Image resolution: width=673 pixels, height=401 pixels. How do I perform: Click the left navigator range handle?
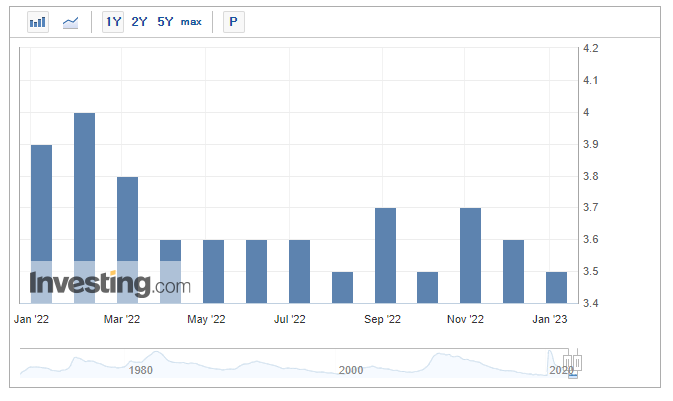[x=567, y=363]
